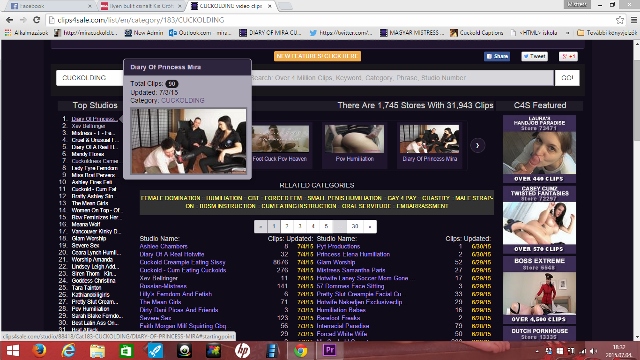Click the Tweet button
Screen dimensions: 640x360
click(x=534, y=56)
